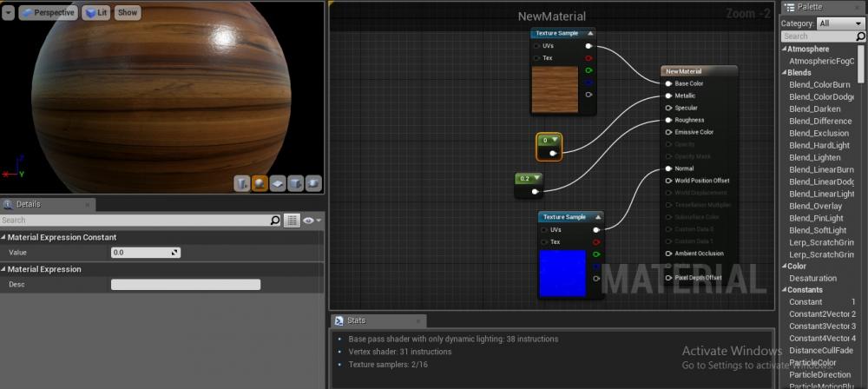868x389 pixels.
Task: Open the property matrix grid icon
Action: 293,221
